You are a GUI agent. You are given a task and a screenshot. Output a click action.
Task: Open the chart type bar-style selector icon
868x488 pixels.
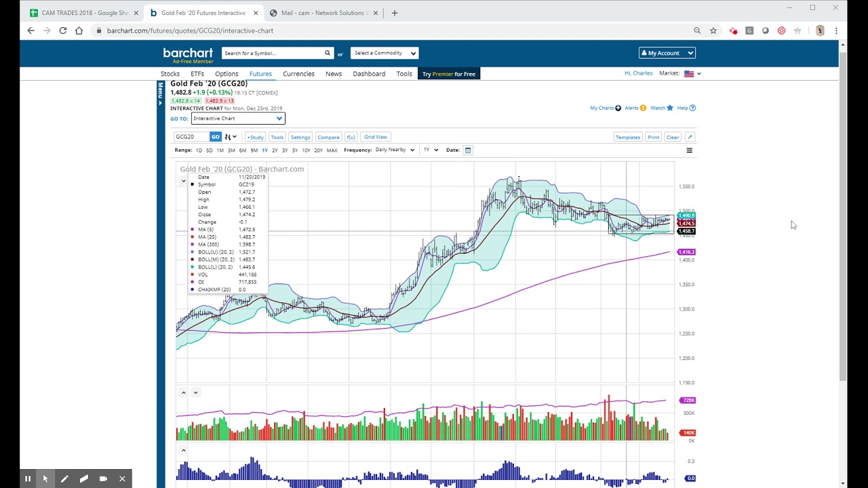coord(231,137)
